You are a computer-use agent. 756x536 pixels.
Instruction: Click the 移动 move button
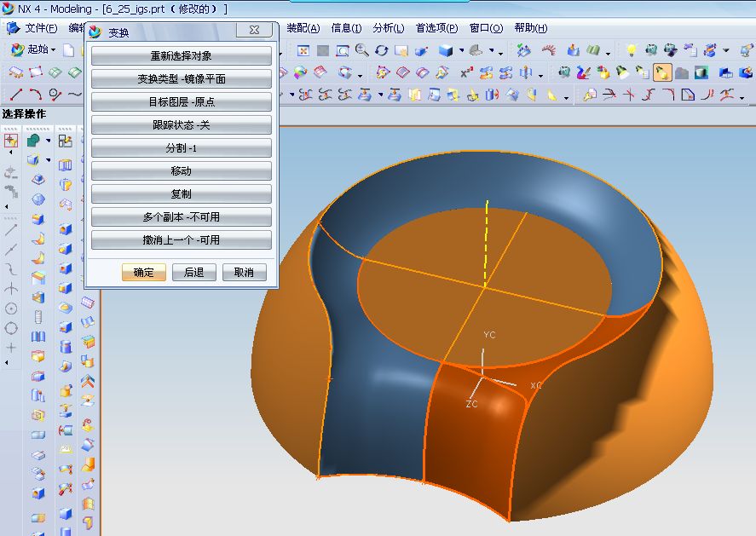pyautogui.click(x=182, y=171)
